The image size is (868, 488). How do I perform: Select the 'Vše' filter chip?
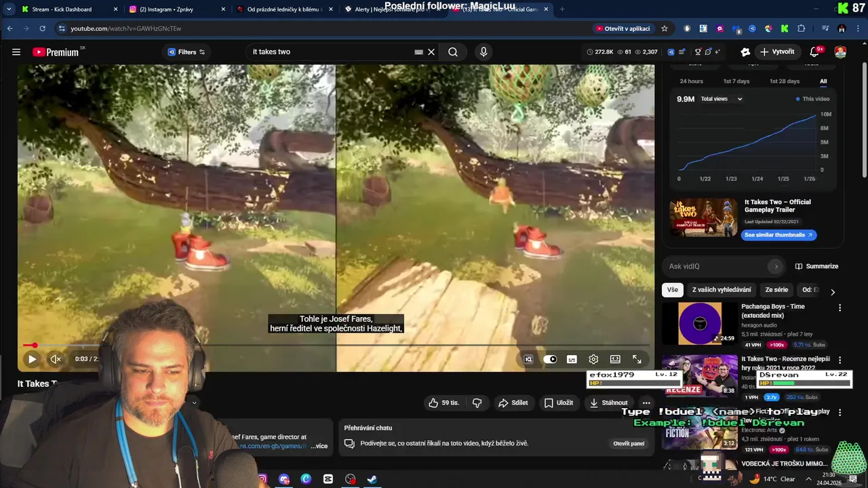point(672,289)
